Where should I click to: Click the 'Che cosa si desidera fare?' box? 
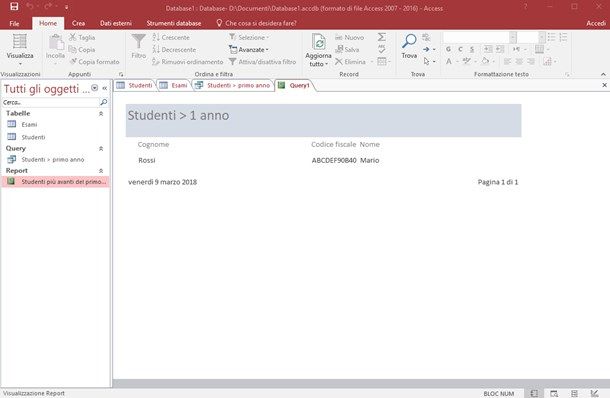(x=257, y=23)
